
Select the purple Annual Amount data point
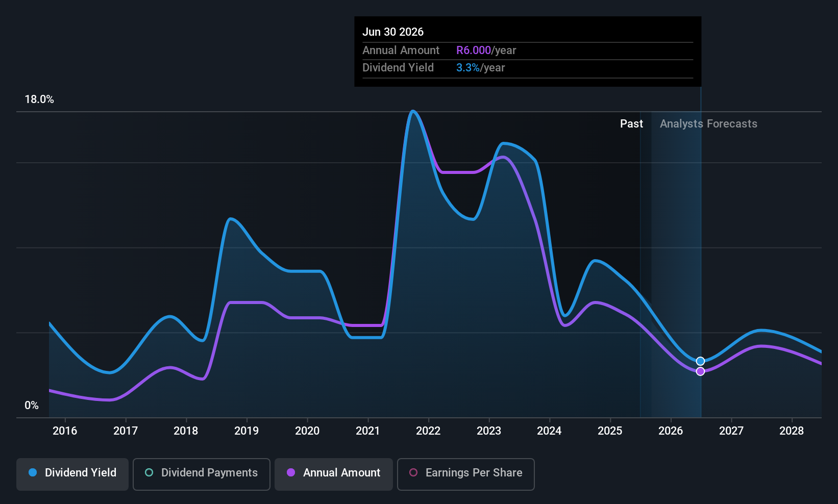point(700,371)
